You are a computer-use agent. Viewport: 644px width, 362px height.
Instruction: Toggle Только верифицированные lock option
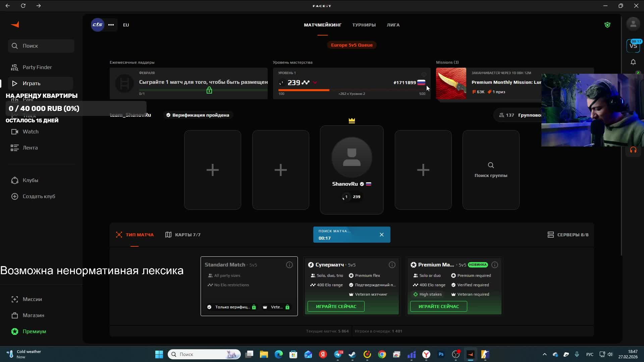[231, 307]
